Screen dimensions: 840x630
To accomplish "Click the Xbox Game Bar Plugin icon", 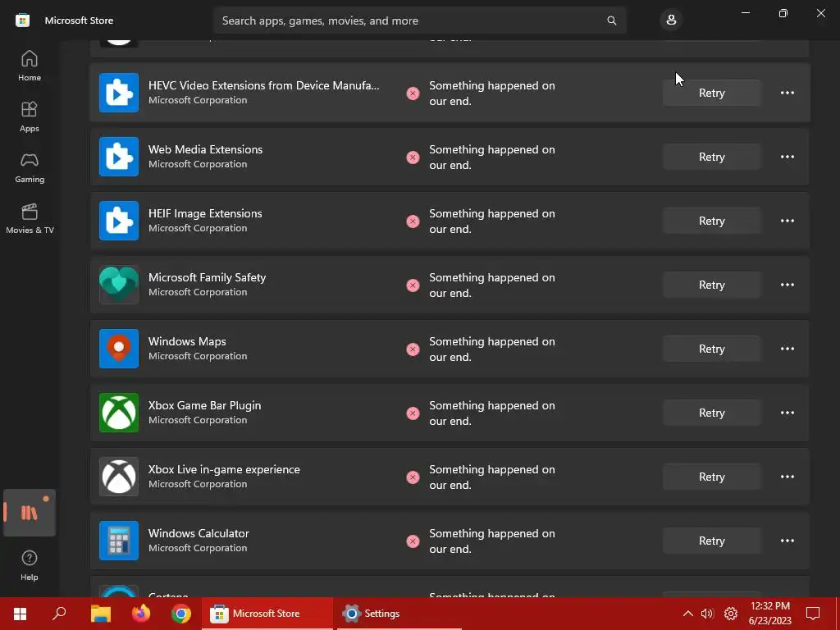I will (x=119, y=413).
